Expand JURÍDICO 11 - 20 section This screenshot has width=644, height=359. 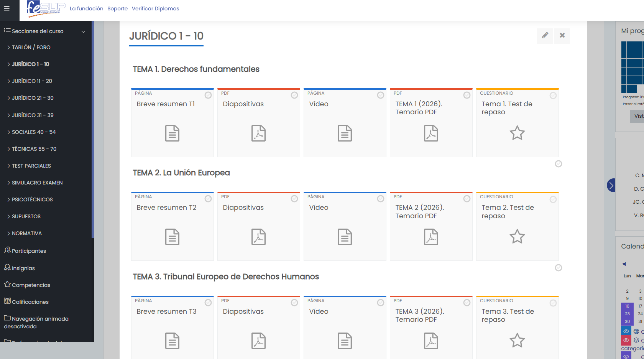(x=32, y=81)
